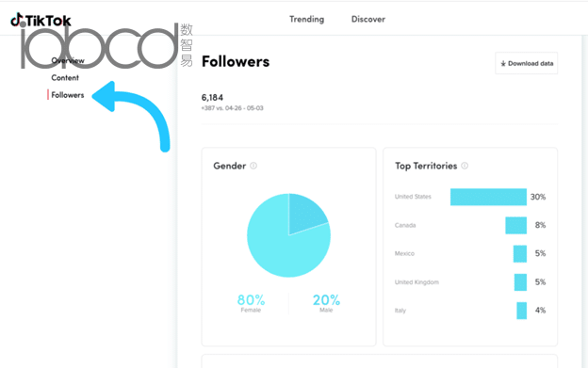
Task: Click the Top Territories info icon
Action: 465,166
